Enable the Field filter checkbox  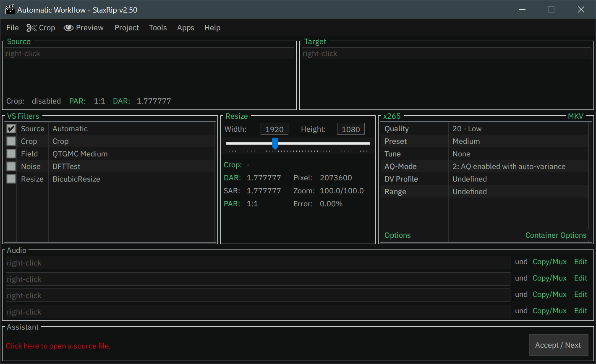pos(11,154)
